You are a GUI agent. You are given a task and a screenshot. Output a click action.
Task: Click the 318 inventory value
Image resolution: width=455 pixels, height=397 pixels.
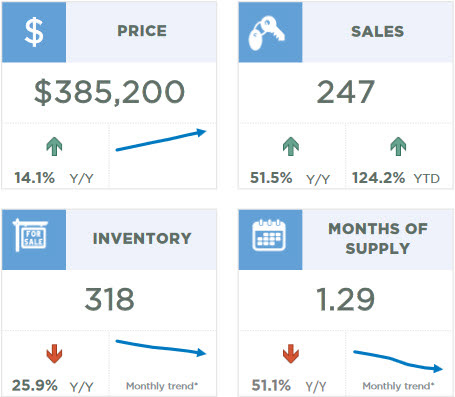coord(109,299)
